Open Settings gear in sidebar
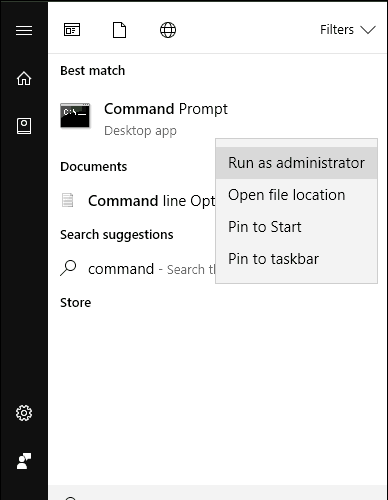This screenshot has height=500, width=388. coord(24,413)
